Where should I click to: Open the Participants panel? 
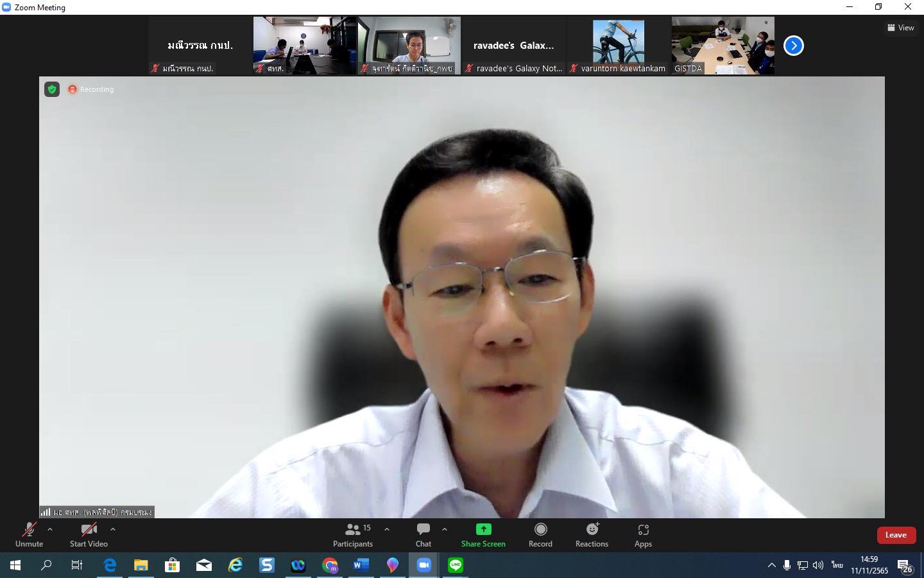[x=352, y=535]
